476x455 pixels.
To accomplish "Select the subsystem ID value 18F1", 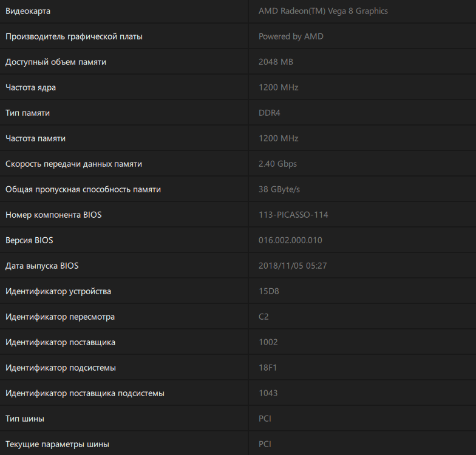I will (268, 368).
